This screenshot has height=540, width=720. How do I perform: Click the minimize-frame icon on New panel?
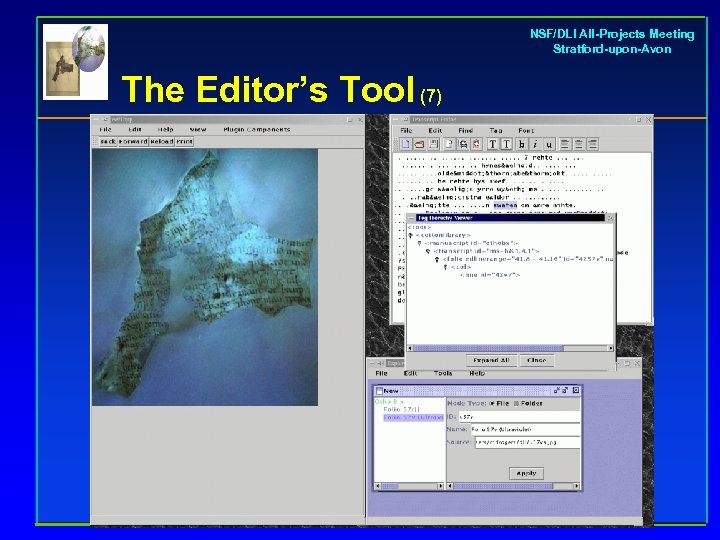click(x=557, y=390)
